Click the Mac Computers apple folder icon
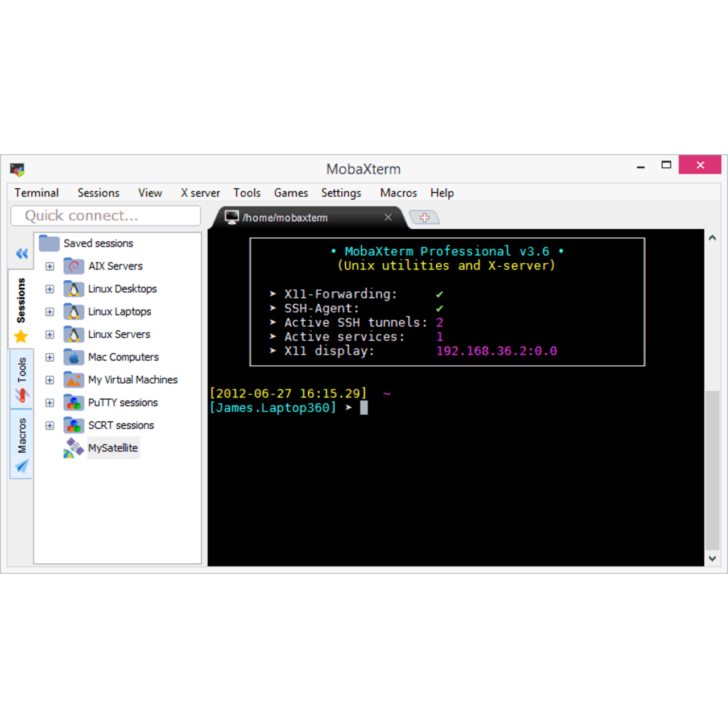728x728 pixels. point(73,357)
